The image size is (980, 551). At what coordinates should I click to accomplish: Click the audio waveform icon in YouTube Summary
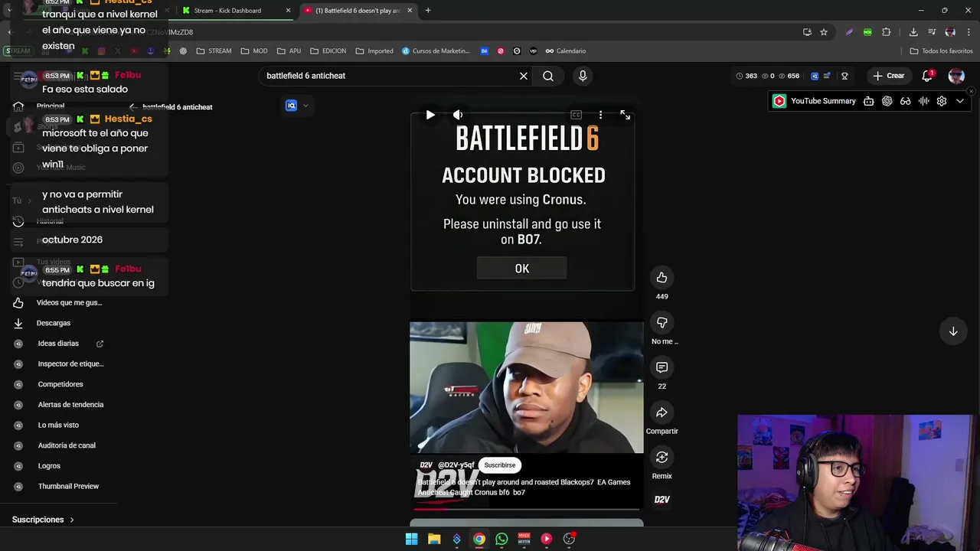(x=923, y=101)
